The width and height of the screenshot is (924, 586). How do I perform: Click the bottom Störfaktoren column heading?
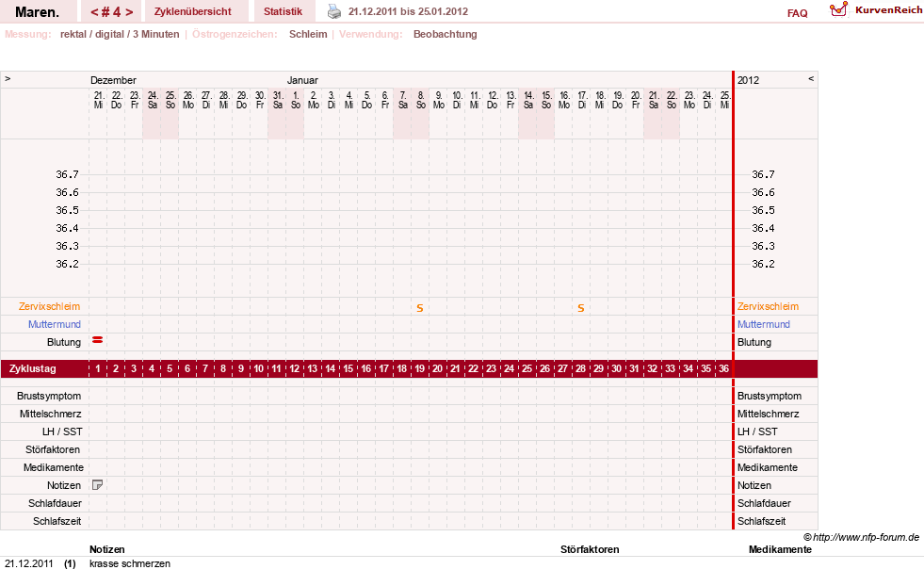pos(590,549)
